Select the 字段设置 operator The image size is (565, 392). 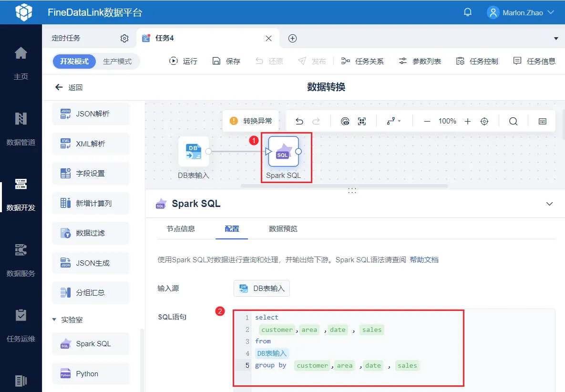pos(91,173)
